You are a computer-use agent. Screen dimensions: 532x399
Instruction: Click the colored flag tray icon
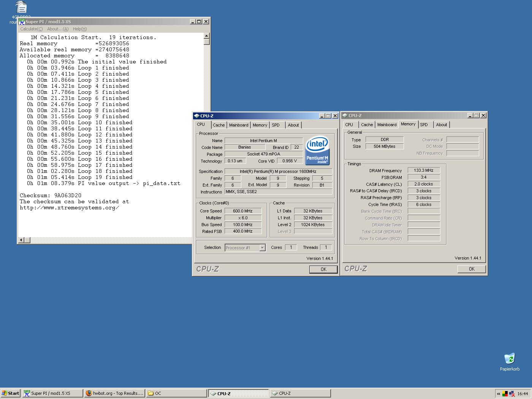505,394
